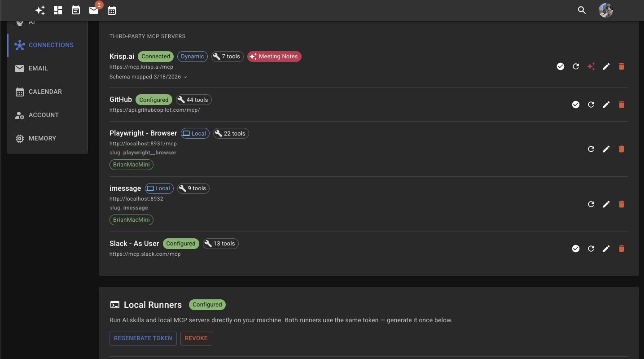This screenshot has height=359, width=644.
Task: Click the URL "https://mcp.krisp.ai/mcp"
Action: click(x=141, y=67)
